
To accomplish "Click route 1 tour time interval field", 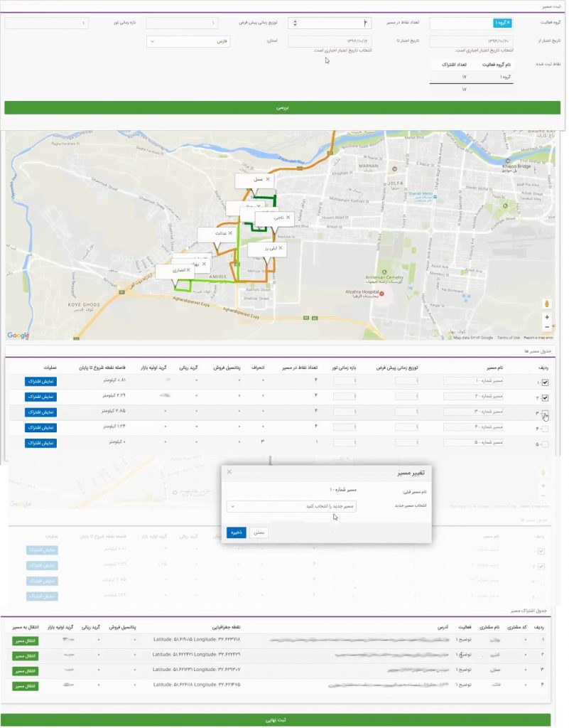I will (345, 381).
